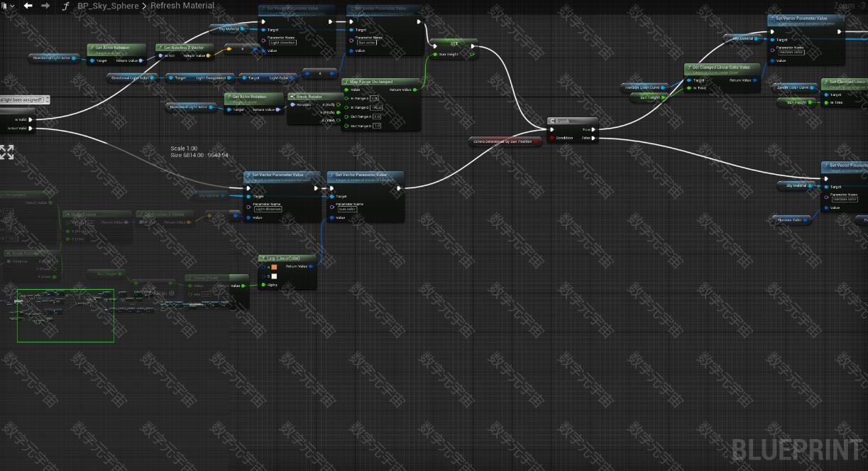
Task: Click exec input pin of SET node
Action: click(435, 47)
